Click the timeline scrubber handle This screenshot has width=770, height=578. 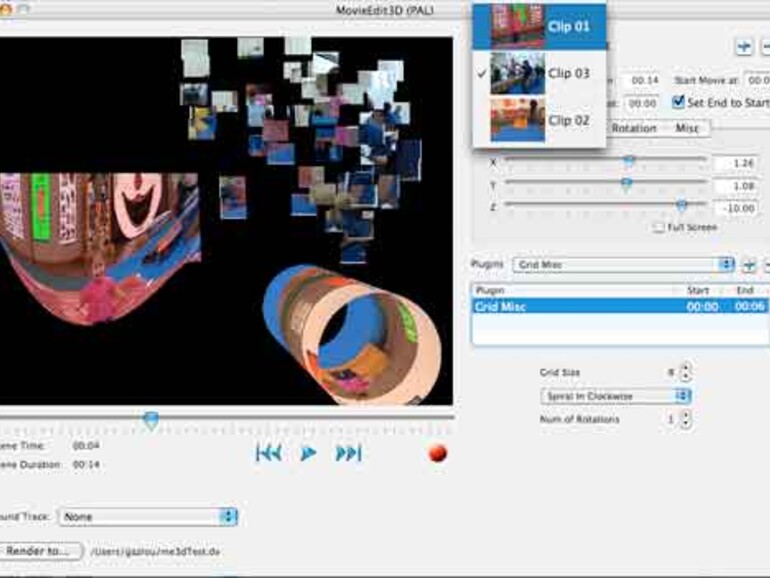pos(151,420)
